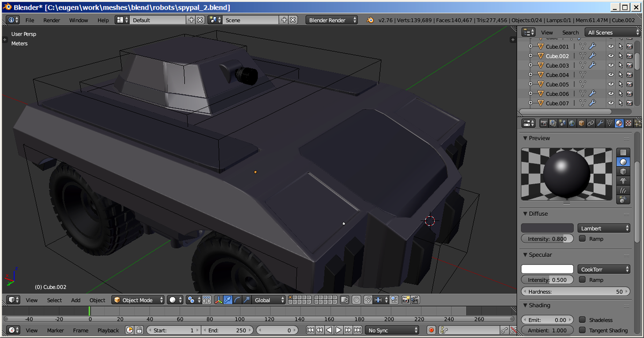Toggle proportional editing circle icon
Image resolution: width=644 pixels, height=338 pixels.
(356, 300)
